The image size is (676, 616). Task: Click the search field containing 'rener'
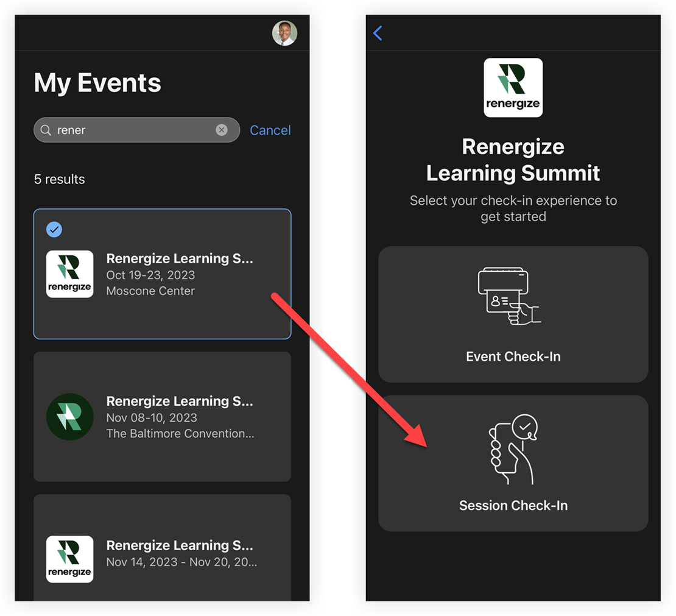136,130
